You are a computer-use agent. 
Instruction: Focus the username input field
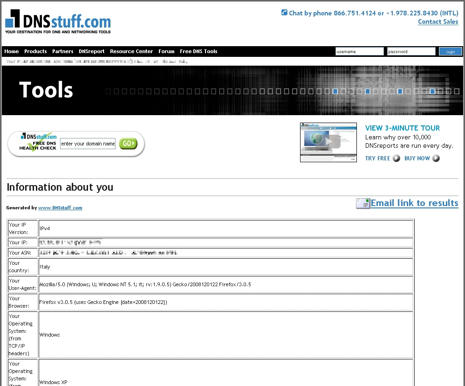tap(359, 51)
